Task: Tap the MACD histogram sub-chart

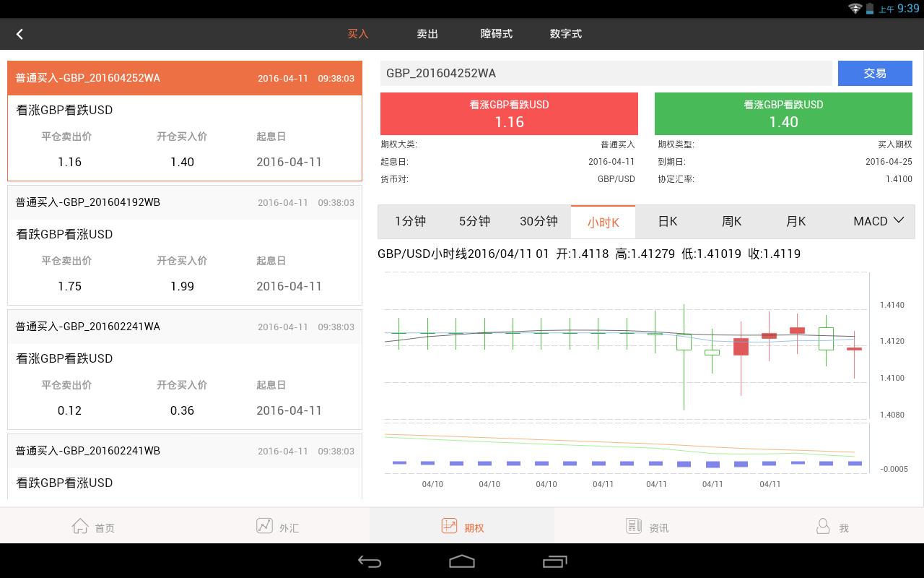Action: click(626, 448)
